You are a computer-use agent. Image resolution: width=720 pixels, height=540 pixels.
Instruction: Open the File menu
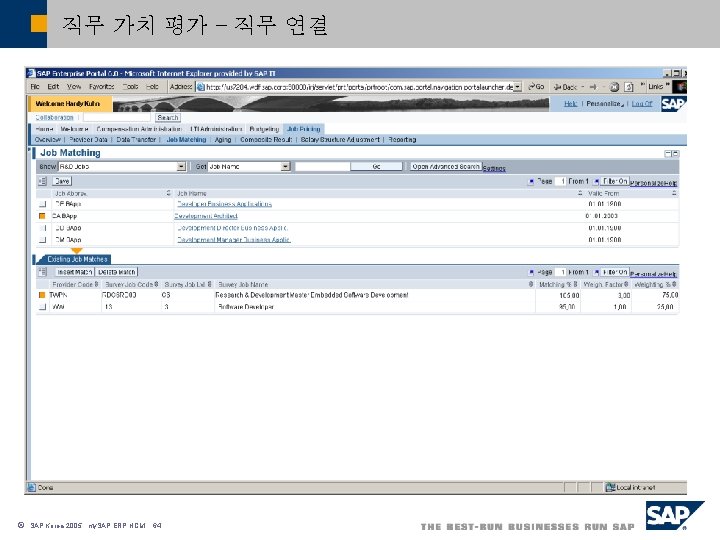[x=35, y=86]
